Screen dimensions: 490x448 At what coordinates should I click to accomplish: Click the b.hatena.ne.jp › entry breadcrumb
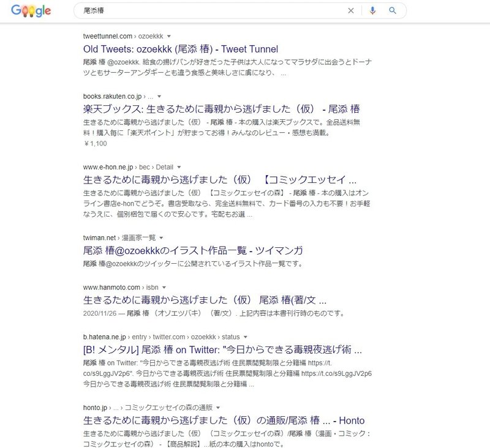(x=162, y=337)
